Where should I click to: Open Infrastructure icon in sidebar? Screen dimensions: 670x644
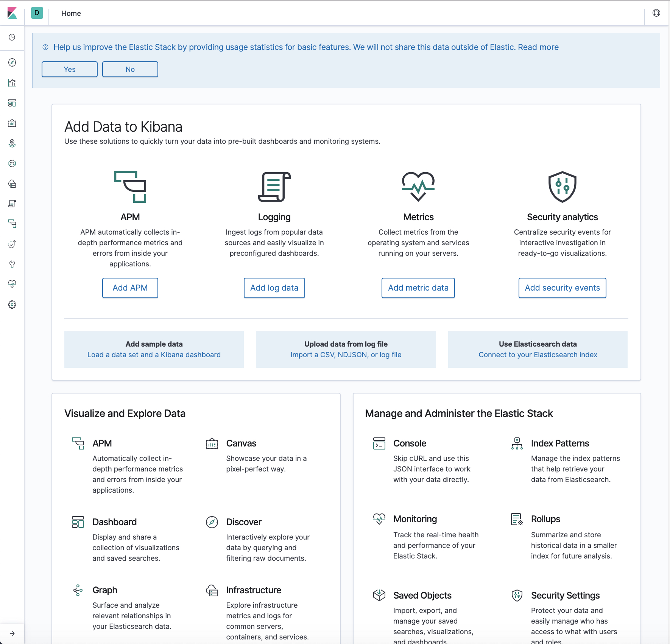[12, 184]
